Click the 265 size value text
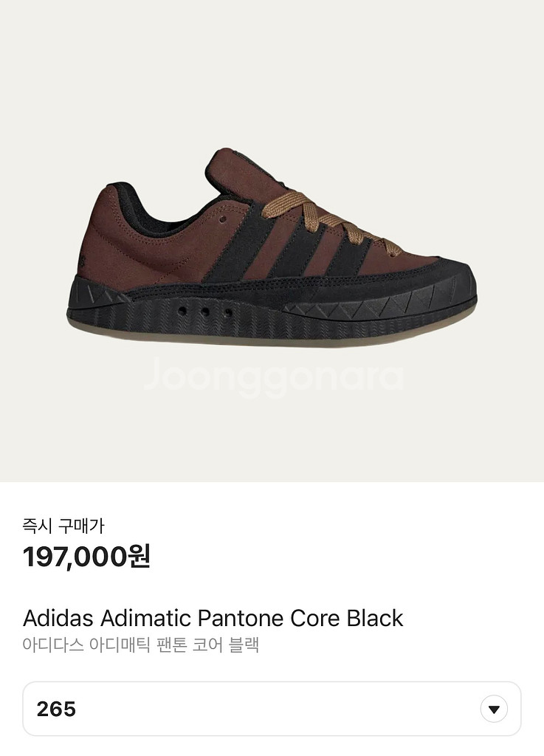This screenshot has height=756, width=544. click(56, 709)
